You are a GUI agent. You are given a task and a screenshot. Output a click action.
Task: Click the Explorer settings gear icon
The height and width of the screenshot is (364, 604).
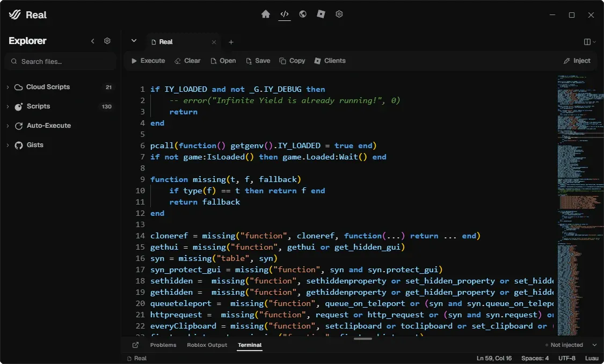tap(107, 41)
